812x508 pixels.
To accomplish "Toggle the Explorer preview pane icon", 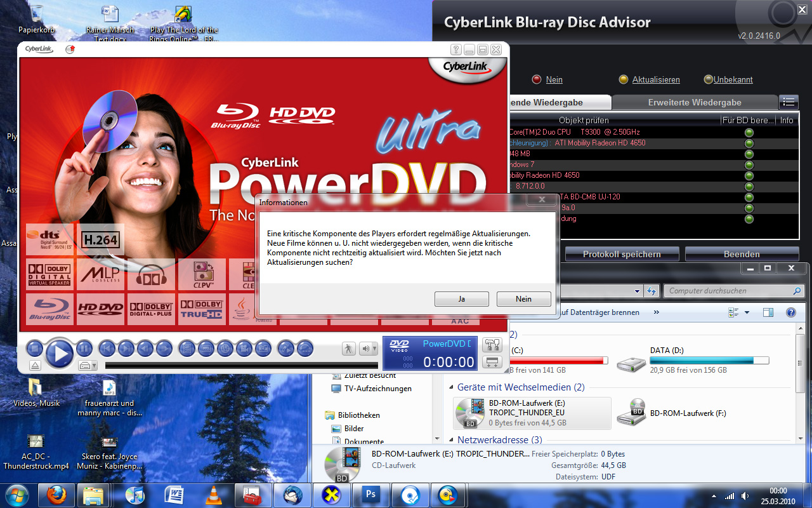I will click(768, 312).
